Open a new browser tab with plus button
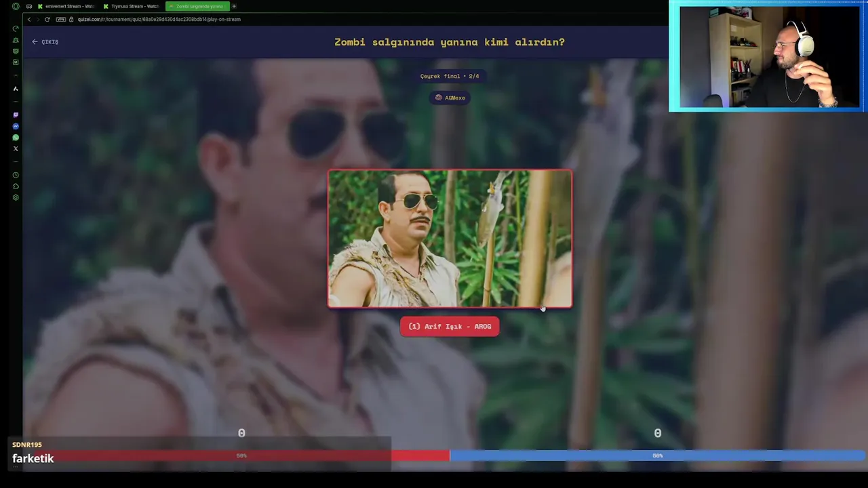The height and width of the screenshot is (488, 868). [x=234, y=6]
